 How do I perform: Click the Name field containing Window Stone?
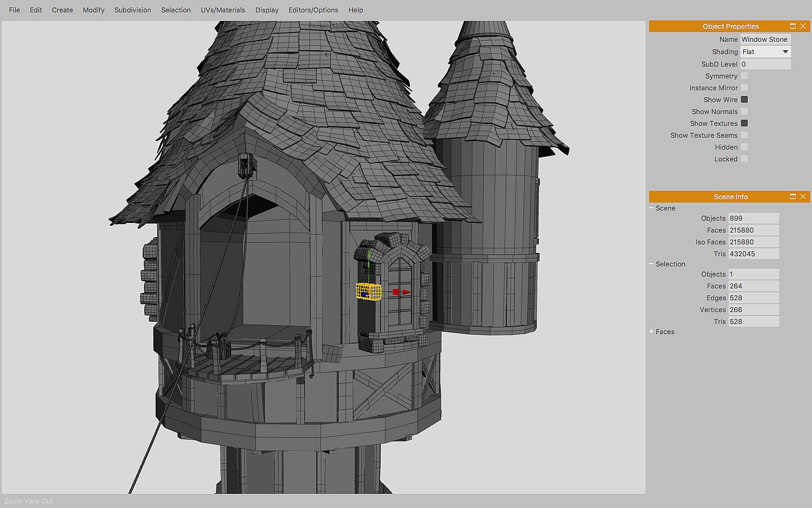[766, 40]
